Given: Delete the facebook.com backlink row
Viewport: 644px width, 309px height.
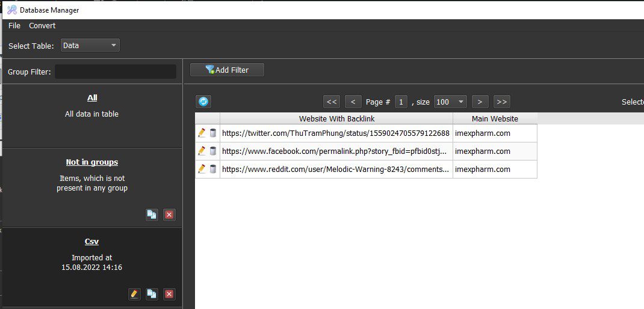Looking at the screenshot, I should (212, 151).
